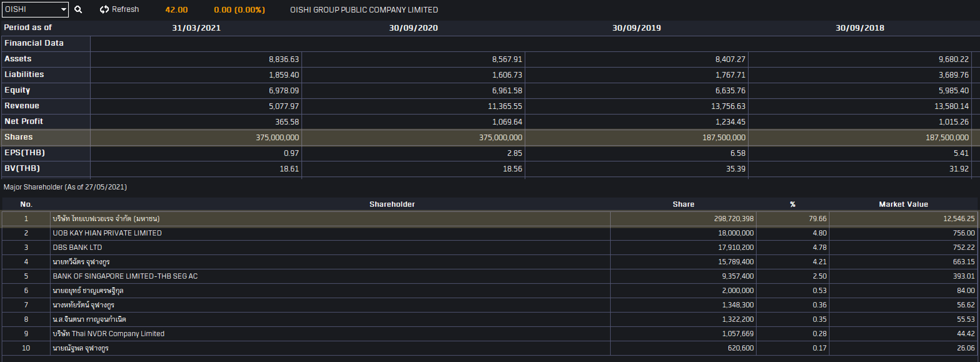Click OISHI GROUP PUBLIC COMPANY LIMITED name
This screenshot has width=980, height=362.
pos(364,10)
